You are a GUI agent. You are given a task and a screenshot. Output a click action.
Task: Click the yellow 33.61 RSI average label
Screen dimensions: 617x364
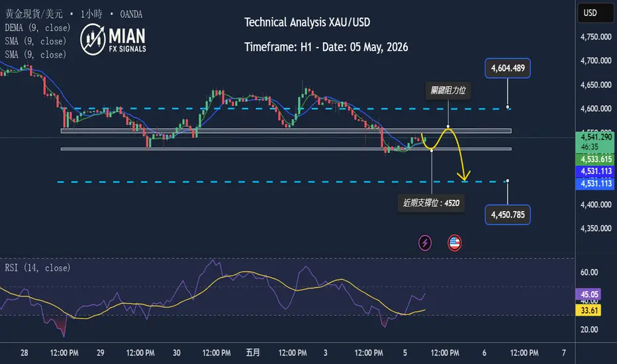coord(589,310)
